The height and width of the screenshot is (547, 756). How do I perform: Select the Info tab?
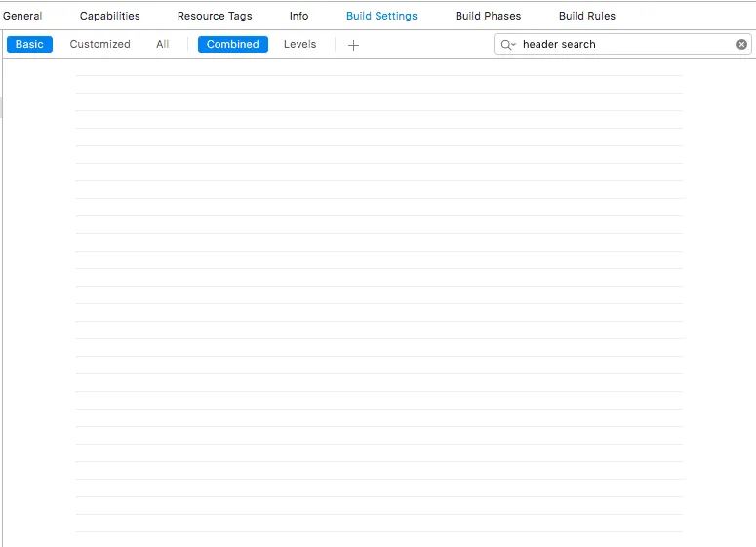coord(298,16)
